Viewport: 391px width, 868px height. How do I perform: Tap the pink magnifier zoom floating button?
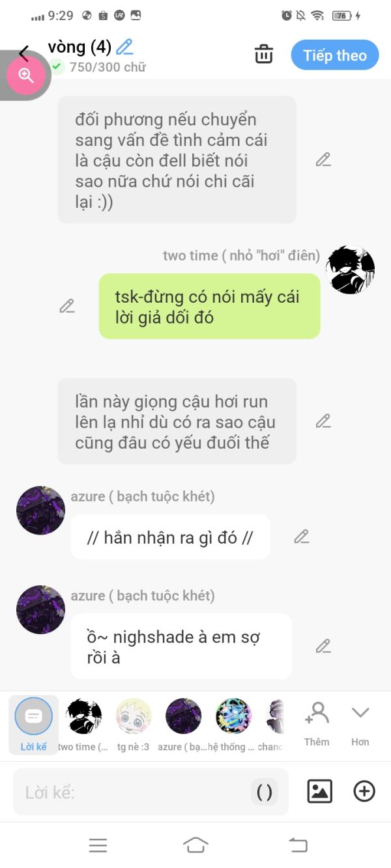26,76
